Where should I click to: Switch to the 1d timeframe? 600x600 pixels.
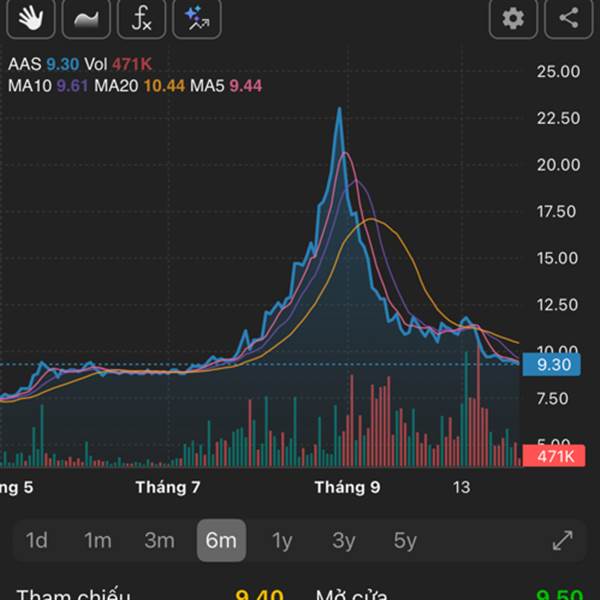(x=37, y=540)
